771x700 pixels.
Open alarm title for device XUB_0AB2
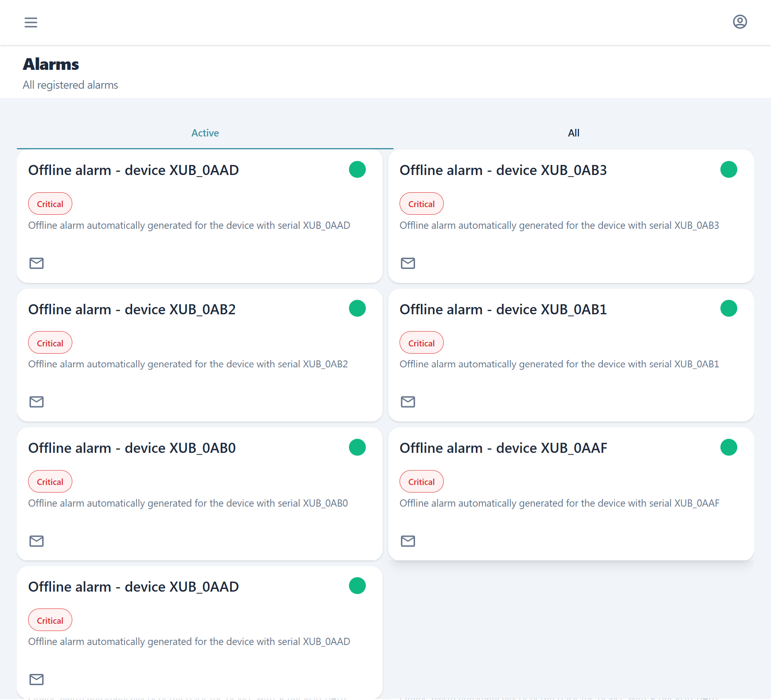[132, 309]
